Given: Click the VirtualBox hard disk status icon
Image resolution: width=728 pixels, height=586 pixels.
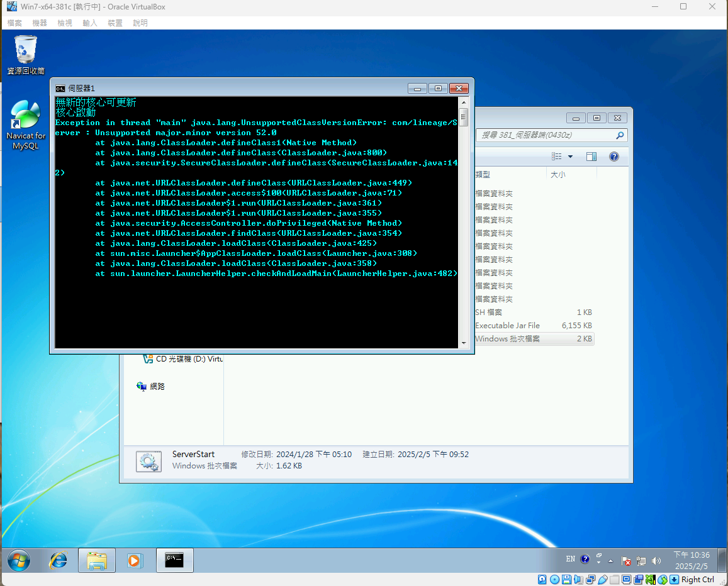Looking at the screenshot, I should click(x=542, y=580).
